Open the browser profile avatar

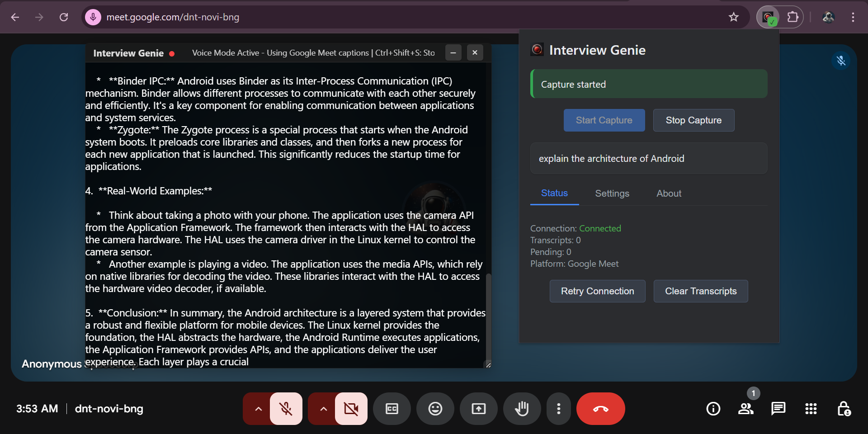[828, 17]
